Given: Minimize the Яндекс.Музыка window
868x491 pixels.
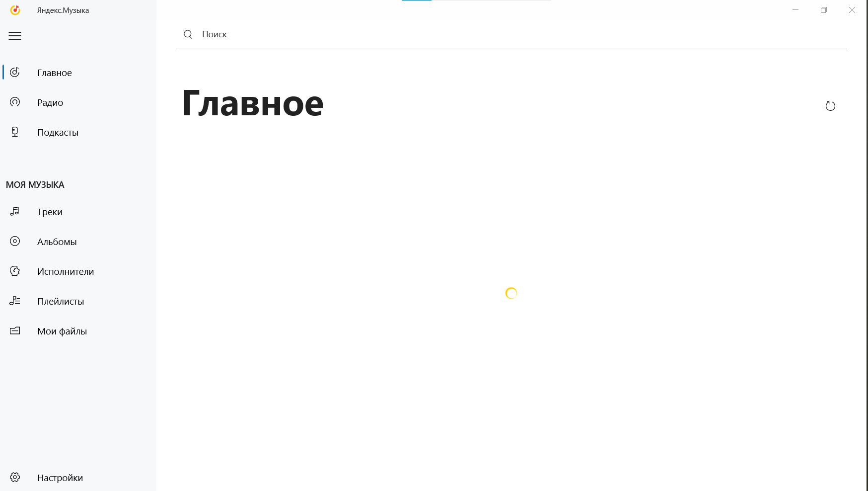Looking at the screenshot, I should 796,10.
